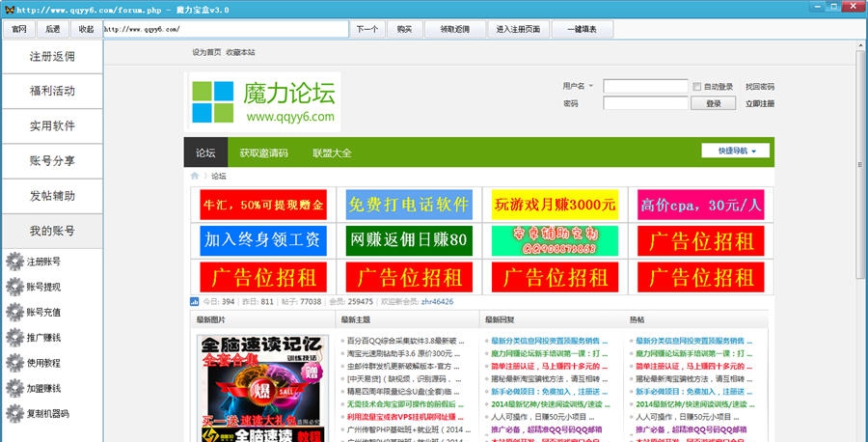Click the 牛汇，50%可提现赠金 ad banner
The width and height of the screenshot is (868, 442).
coord(263,205)
